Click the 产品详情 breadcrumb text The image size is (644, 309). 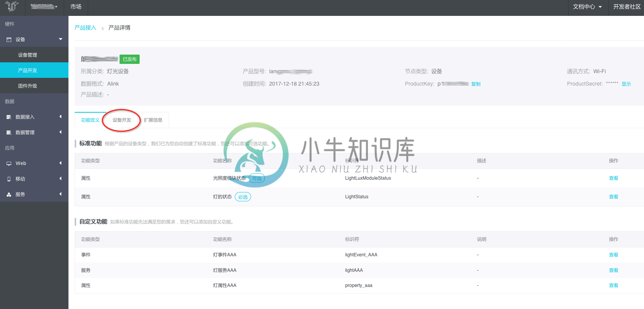[120, 28]
